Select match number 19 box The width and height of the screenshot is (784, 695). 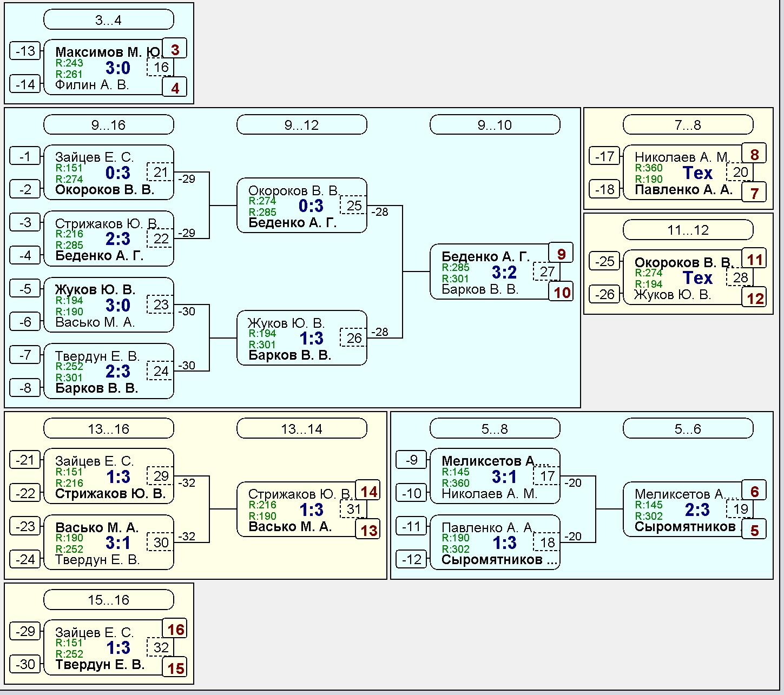pos(740,509)
